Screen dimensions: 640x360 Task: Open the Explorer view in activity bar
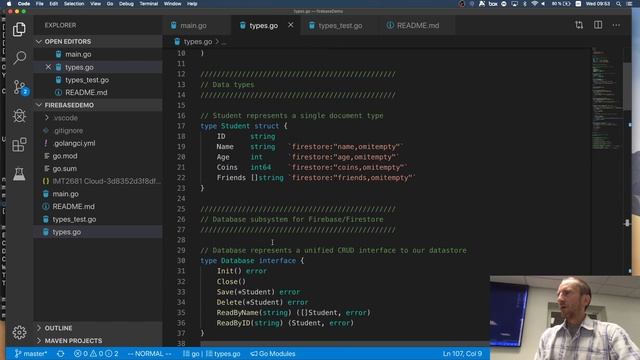[19, 29]
